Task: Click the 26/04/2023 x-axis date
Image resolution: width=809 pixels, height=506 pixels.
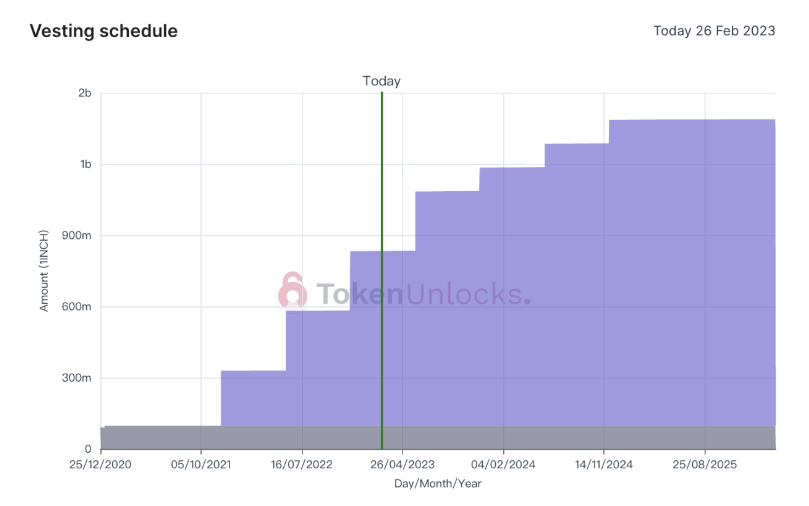Action: click(402, 464)
